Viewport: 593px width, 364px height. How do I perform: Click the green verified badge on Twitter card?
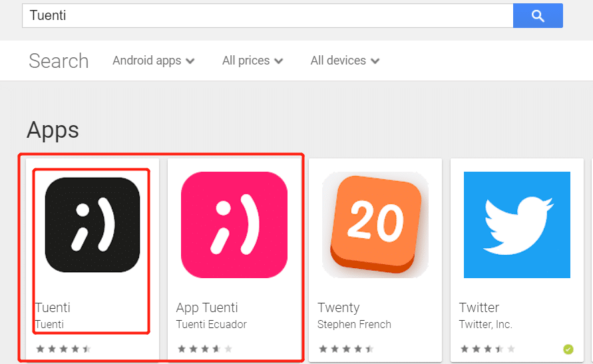pyautogui.click(x=568, y=349)
